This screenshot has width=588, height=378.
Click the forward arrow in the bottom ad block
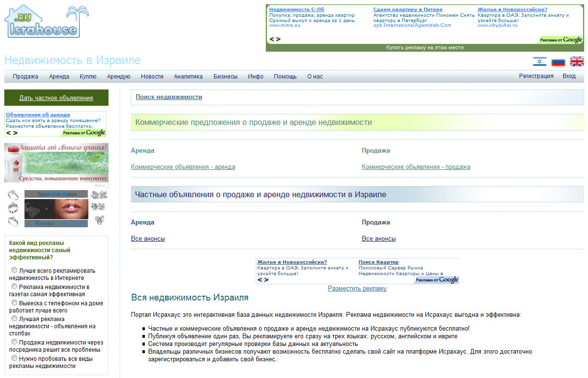click(265, 280)
